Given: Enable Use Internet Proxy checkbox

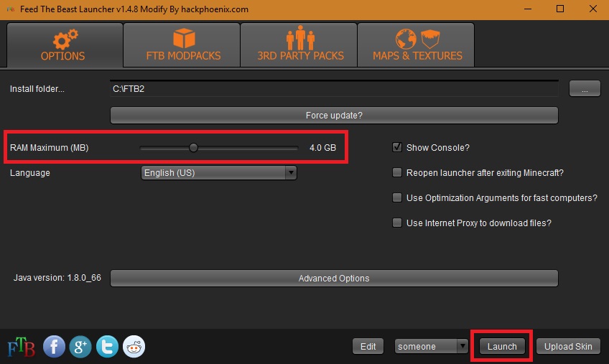Looking at the screenshot, I should [x=397, y=223].
